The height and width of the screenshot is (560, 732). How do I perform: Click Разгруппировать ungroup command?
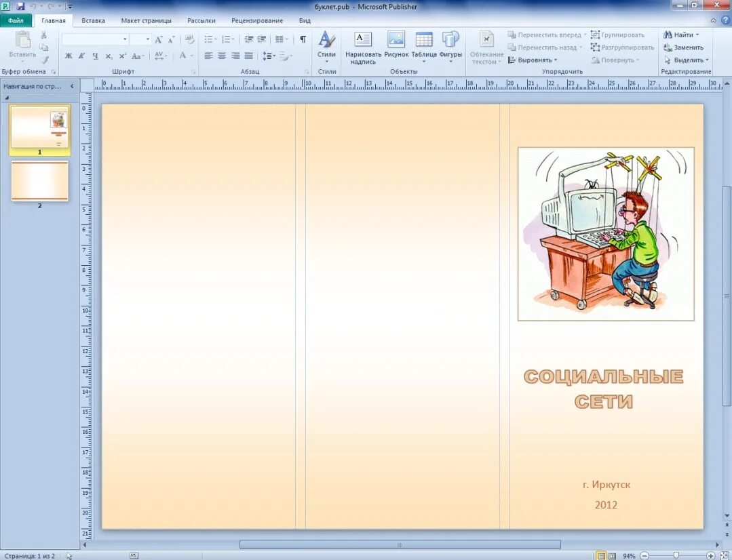622,47
